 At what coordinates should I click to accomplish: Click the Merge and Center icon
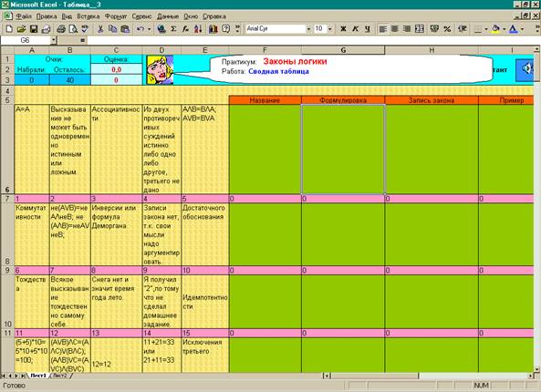click(x=420, y=29)
